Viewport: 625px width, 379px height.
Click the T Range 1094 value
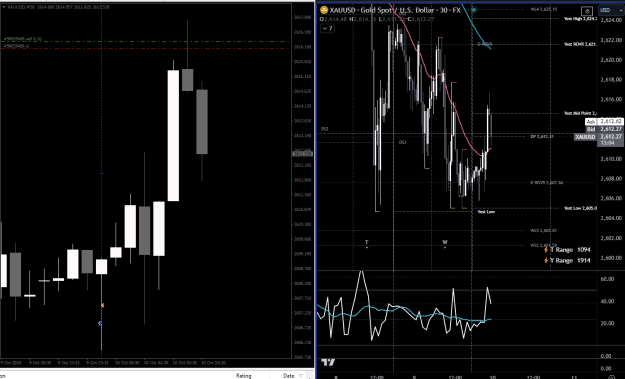pos(584,250)
